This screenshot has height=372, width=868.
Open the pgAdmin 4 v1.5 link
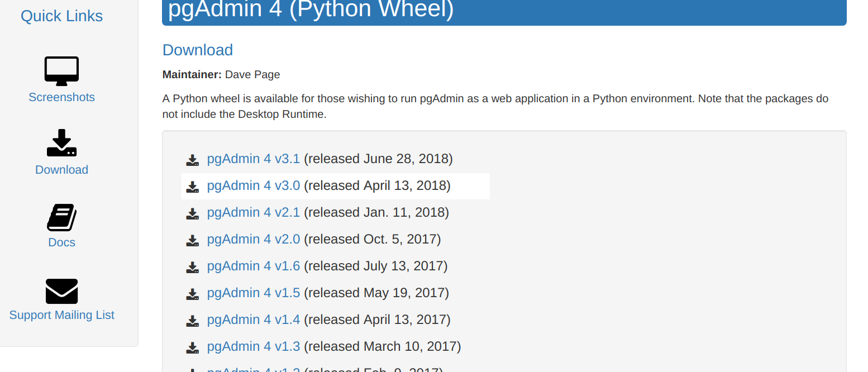point(254,293)
